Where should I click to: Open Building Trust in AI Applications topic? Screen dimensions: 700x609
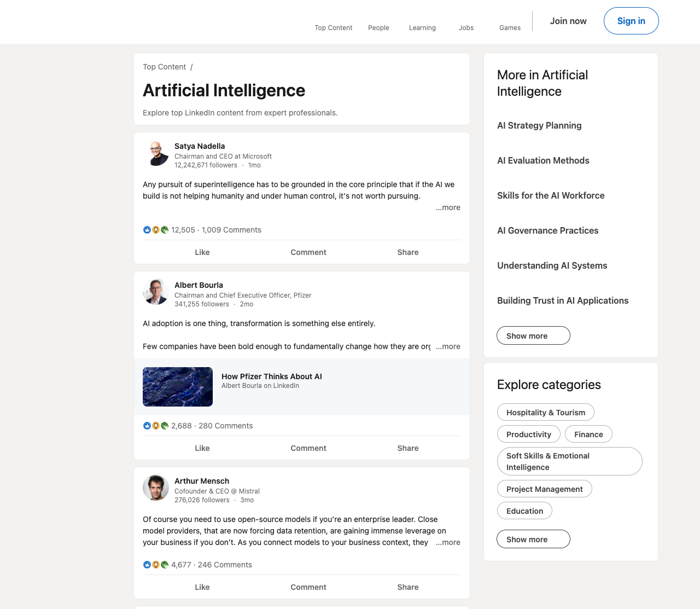click(x=563, y=300)
